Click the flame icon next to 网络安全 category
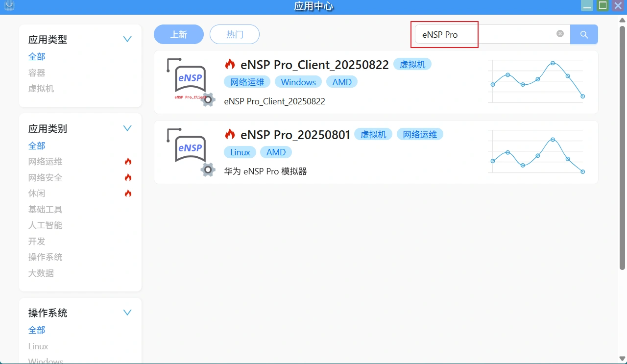Screen dimensions: 627x364 (x=128, y=177)
